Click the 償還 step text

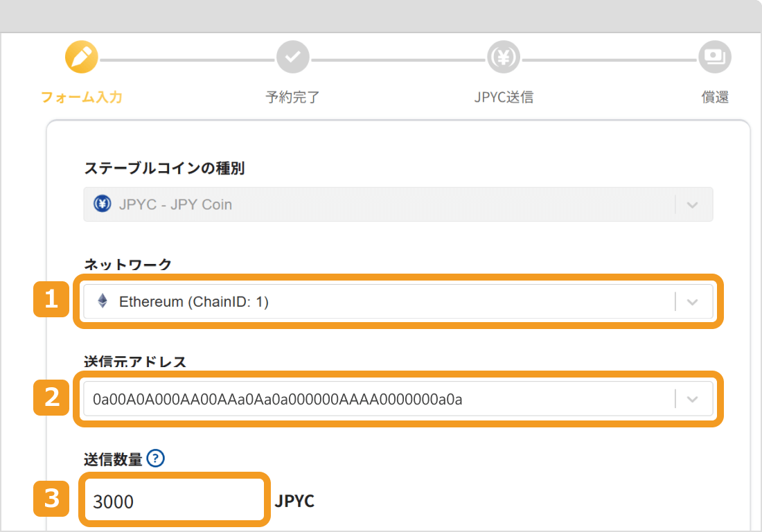pos(715,97)
